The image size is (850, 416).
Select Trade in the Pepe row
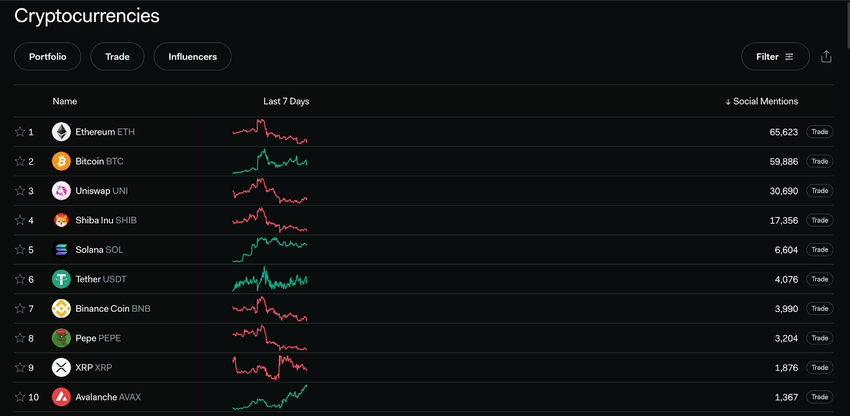tap(820, 338)
